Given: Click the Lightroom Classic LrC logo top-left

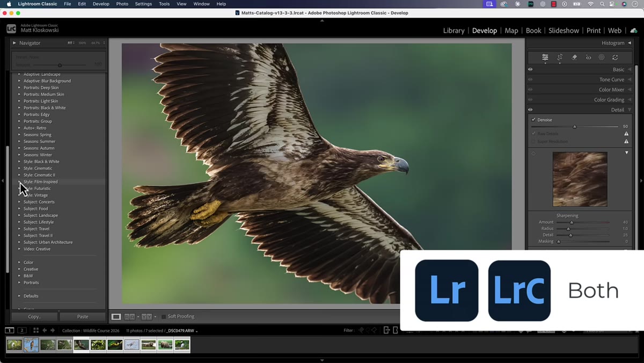Looking at the screenshot, I should [11, 29].
